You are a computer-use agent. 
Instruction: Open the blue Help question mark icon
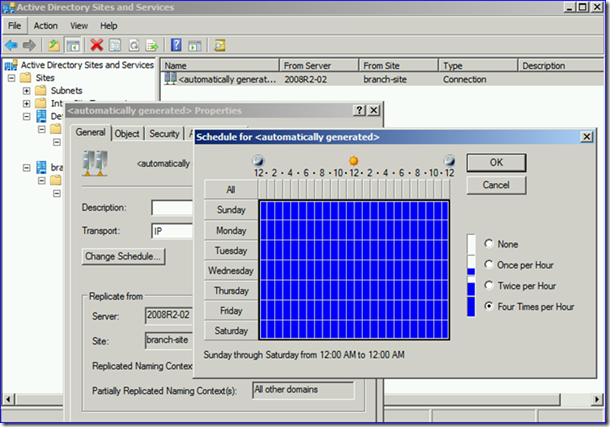click(x=176, y=45)
